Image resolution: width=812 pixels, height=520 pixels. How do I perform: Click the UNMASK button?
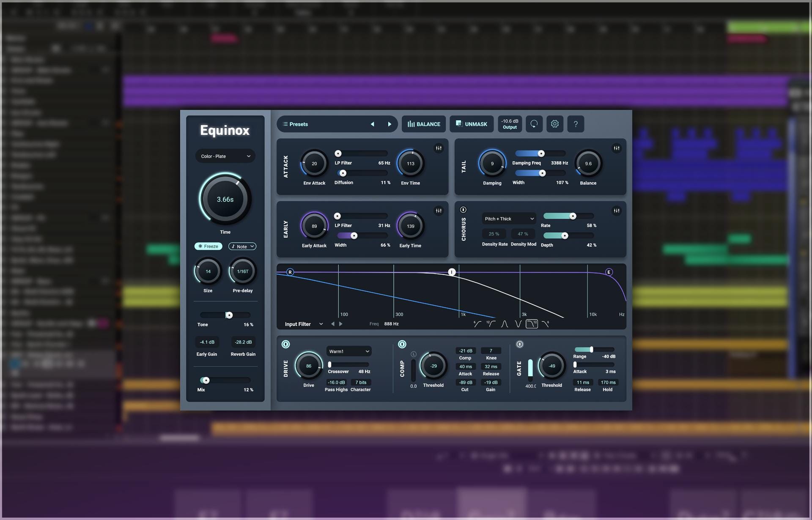[472, 124]
